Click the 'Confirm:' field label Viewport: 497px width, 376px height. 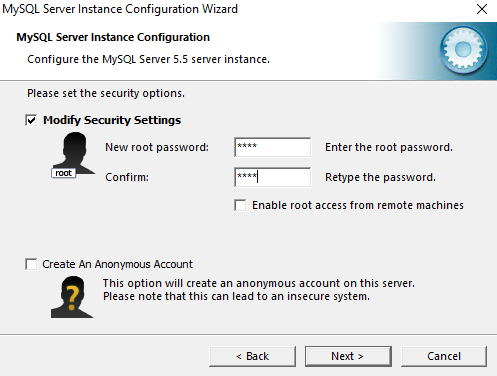(x=127, y=177)
